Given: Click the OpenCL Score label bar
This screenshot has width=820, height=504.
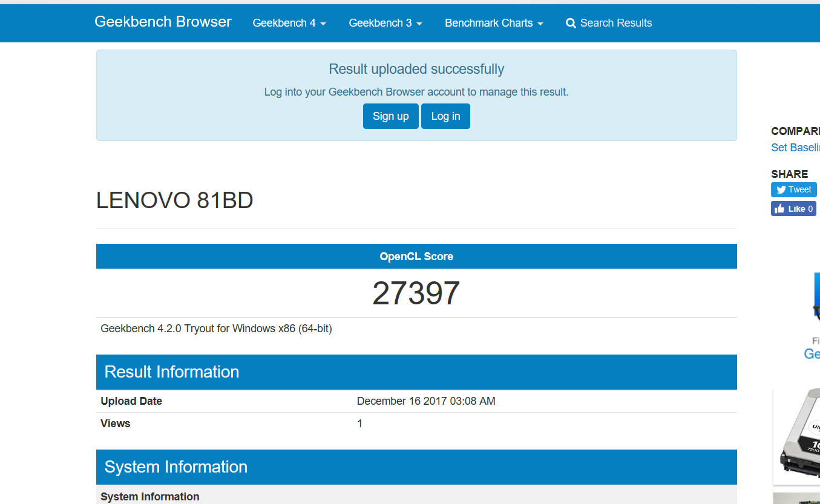Looking at the screenshot, I should (x=416, y=257).
